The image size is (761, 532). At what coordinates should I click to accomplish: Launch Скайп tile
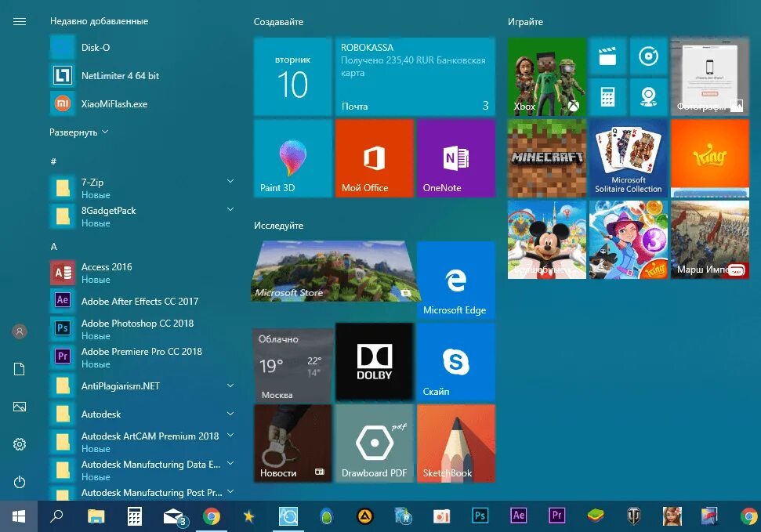pos(455,362)
